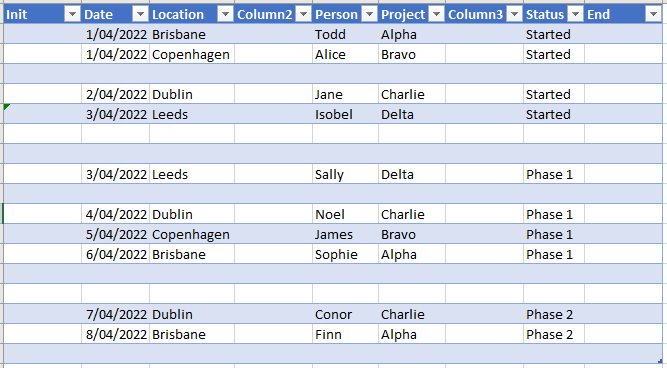Image resolution: width=667 pixels, height=368 pixels.
Task: Open the Project filter dropdown arrow
Action: coord(436,15)
